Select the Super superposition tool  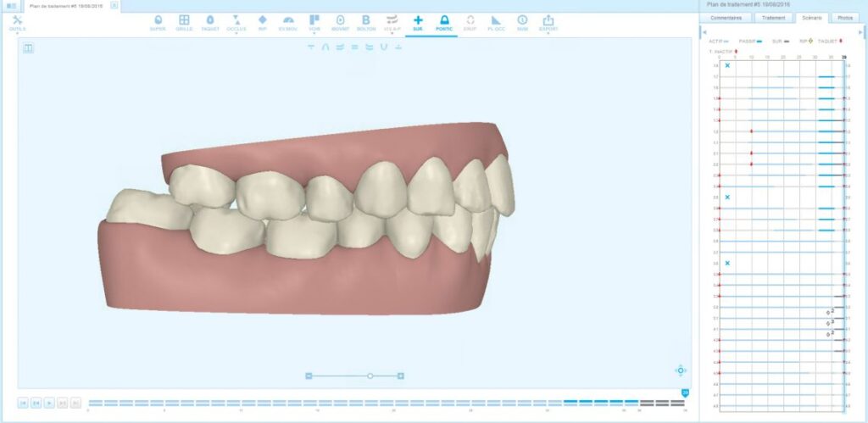tap(158, 22)
